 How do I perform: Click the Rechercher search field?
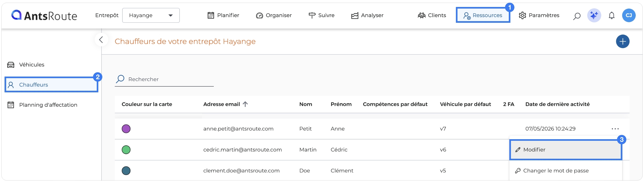(x=164, y=79)
